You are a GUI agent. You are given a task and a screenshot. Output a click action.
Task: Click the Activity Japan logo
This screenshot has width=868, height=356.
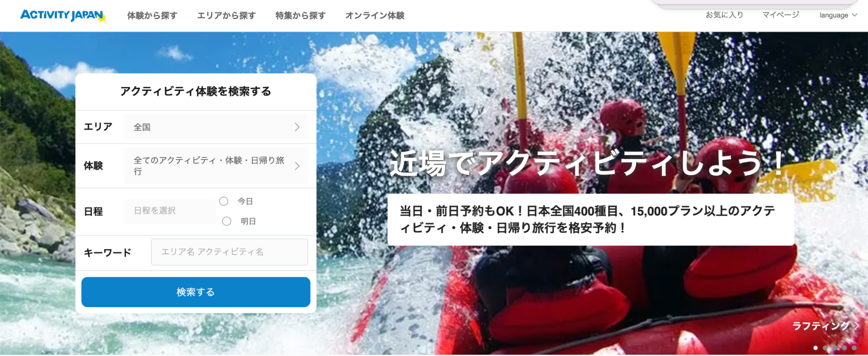(63, 16)
